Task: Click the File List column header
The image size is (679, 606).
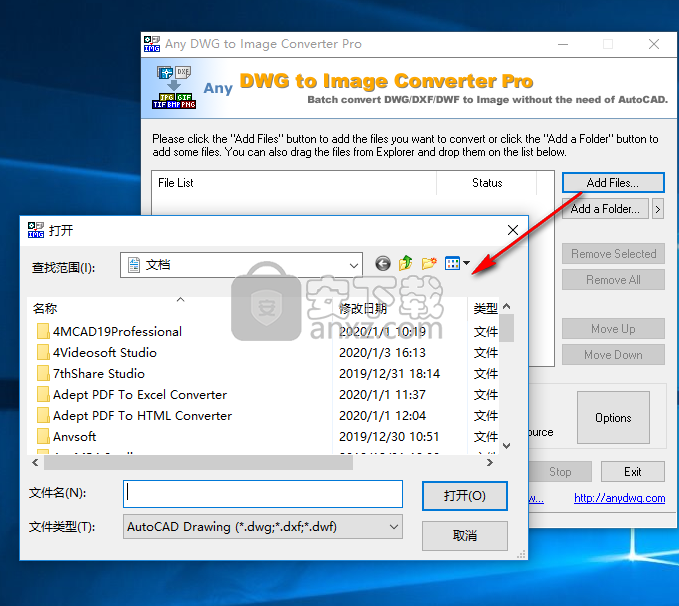Action: click(294, 183)
